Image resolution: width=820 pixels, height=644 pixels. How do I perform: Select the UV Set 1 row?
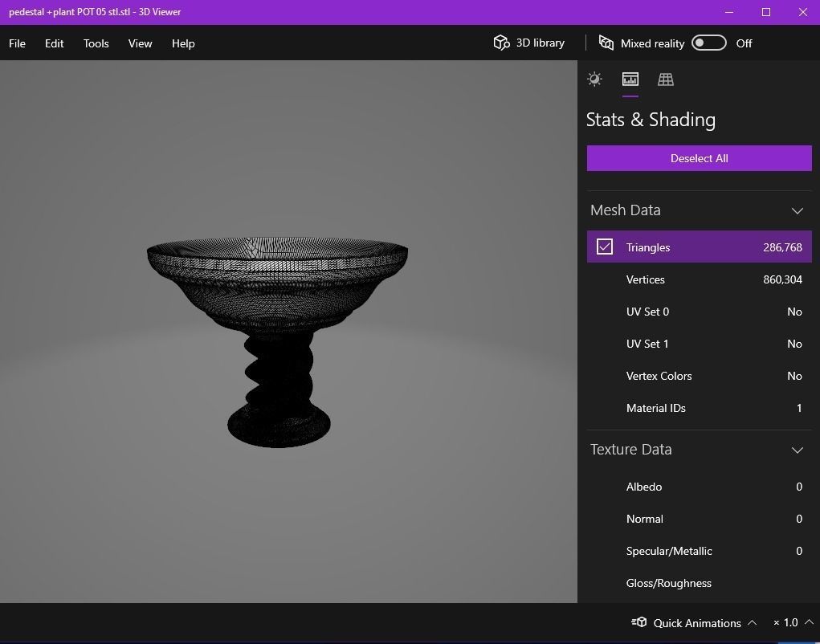(x=700, y=344)
